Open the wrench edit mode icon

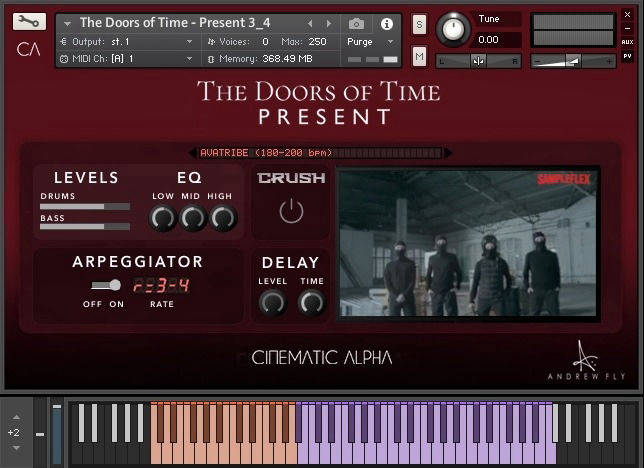tap(29, 21)
